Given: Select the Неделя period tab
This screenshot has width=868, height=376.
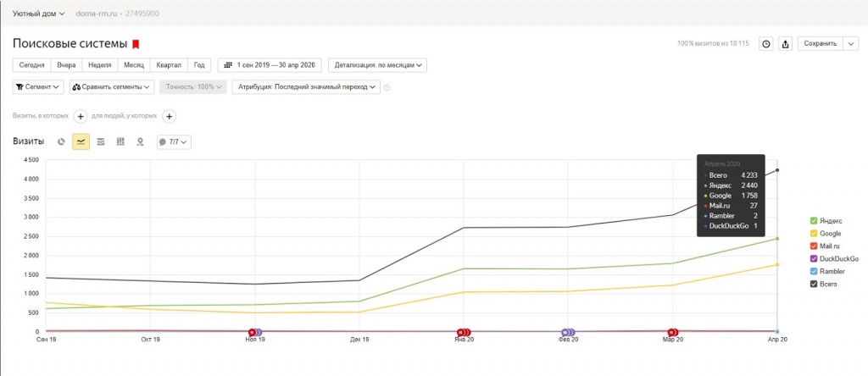Looking at the screenshot, I should 101,64.
